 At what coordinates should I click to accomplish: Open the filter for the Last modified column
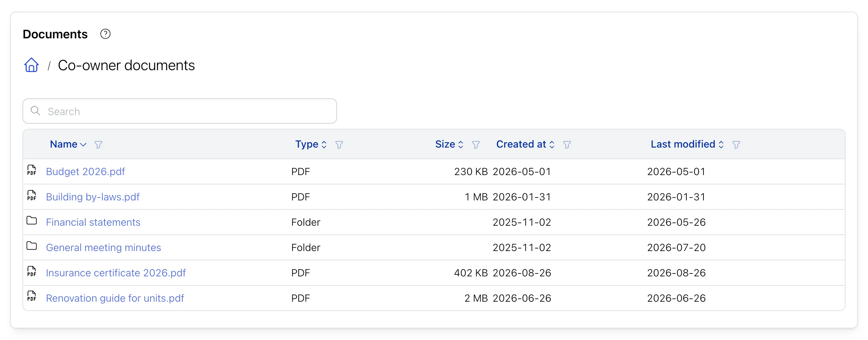736,145
